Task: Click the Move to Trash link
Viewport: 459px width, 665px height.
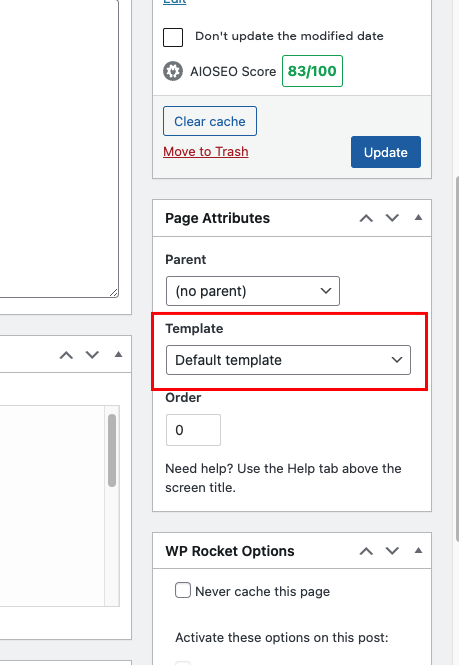Action: pos(206,151)
